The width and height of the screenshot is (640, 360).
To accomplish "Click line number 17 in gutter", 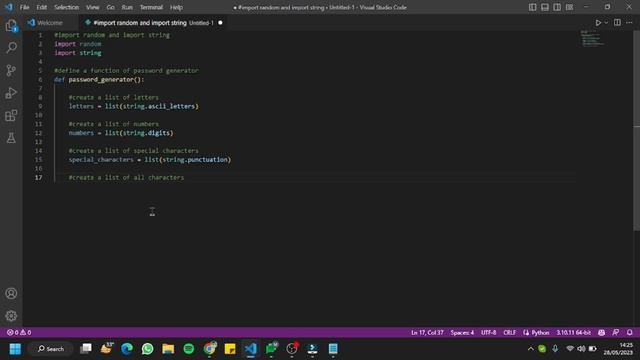I will 38,178.
